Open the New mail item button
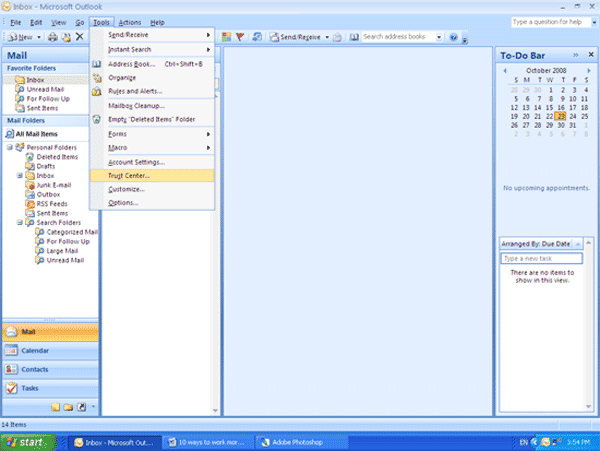The width and height of the screenshot is (600, 451). 20,37
